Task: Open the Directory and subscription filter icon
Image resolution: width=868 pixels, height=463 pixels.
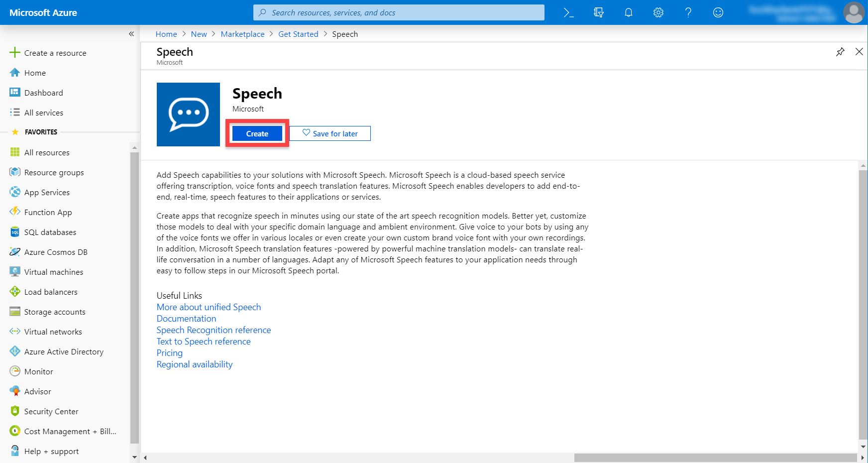Action: tap(599, 12)
